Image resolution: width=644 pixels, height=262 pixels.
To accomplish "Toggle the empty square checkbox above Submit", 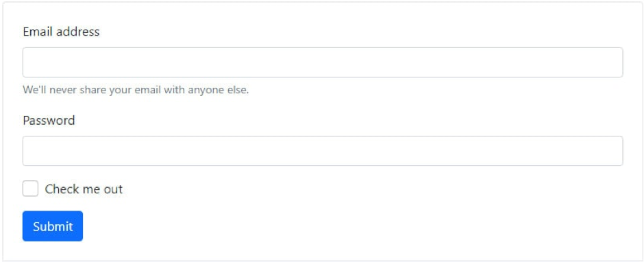I will (x=30, y=189).
